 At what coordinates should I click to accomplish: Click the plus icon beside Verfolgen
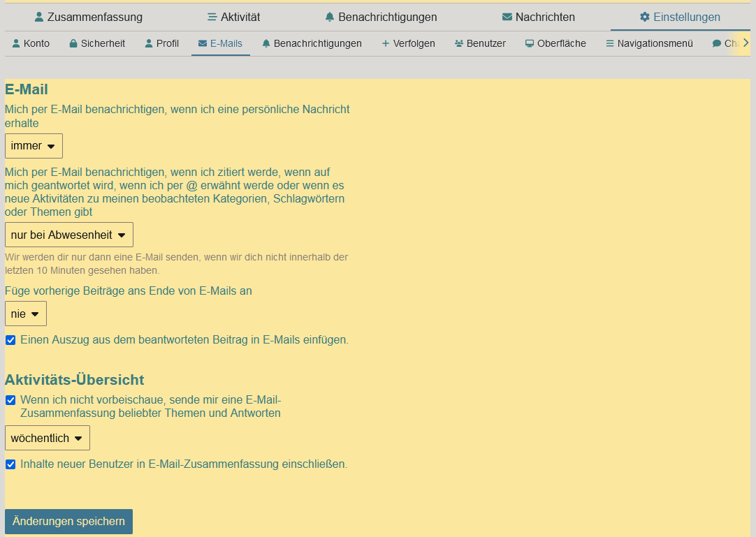pos(385,43)
